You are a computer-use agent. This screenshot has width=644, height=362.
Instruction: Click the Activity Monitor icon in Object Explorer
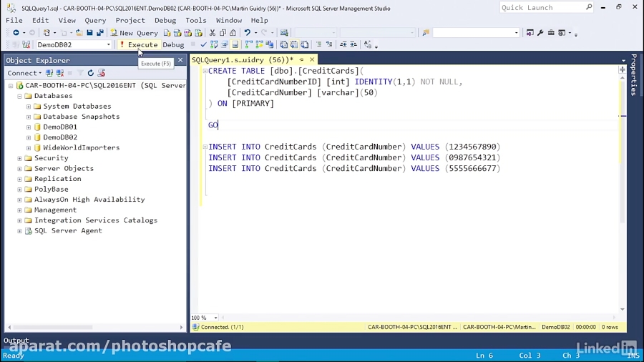(101, 73)
